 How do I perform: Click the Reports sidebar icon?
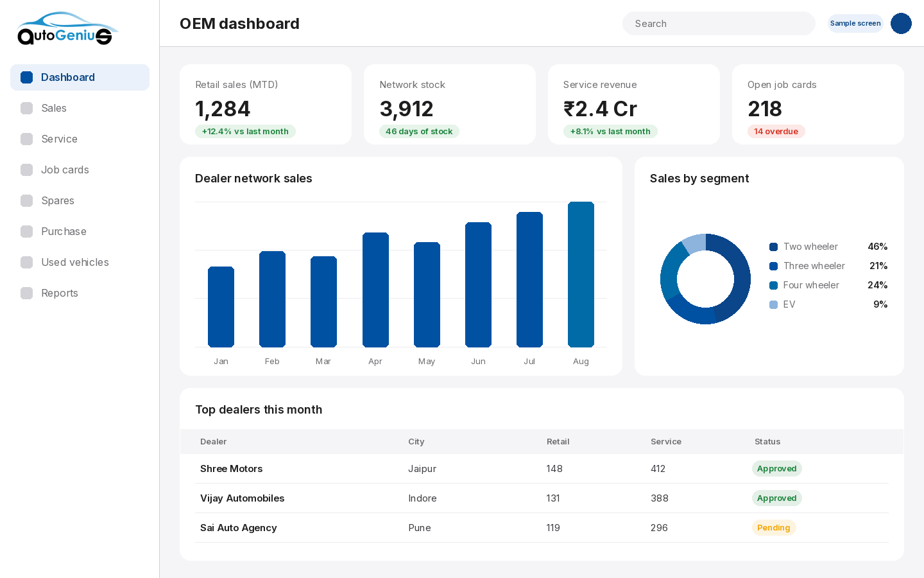tap(27, 293)
